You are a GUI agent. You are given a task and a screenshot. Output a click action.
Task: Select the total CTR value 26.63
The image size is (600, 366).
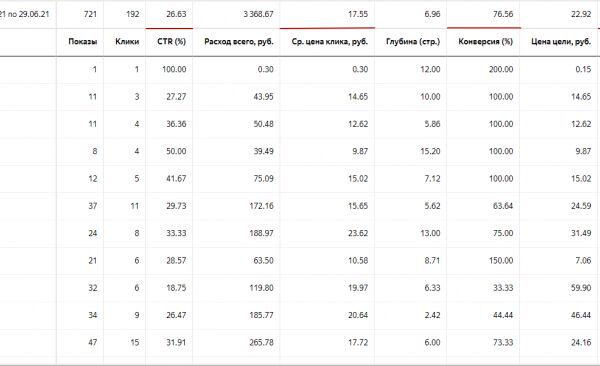[x=176, y=14]
